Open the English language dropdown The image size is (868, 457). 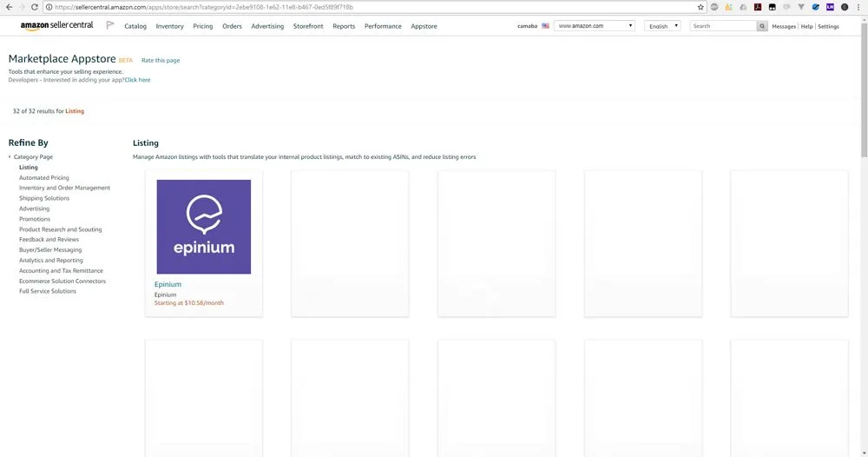(662, 26)
